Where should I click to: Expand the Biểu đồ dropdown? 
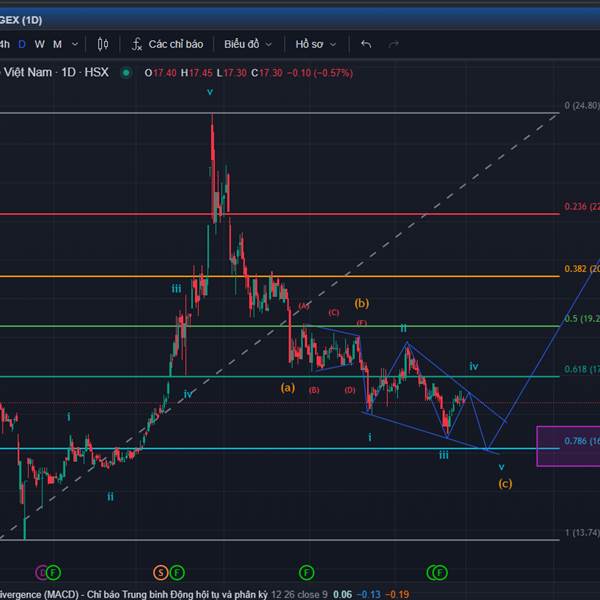click(x=248, y=44)
